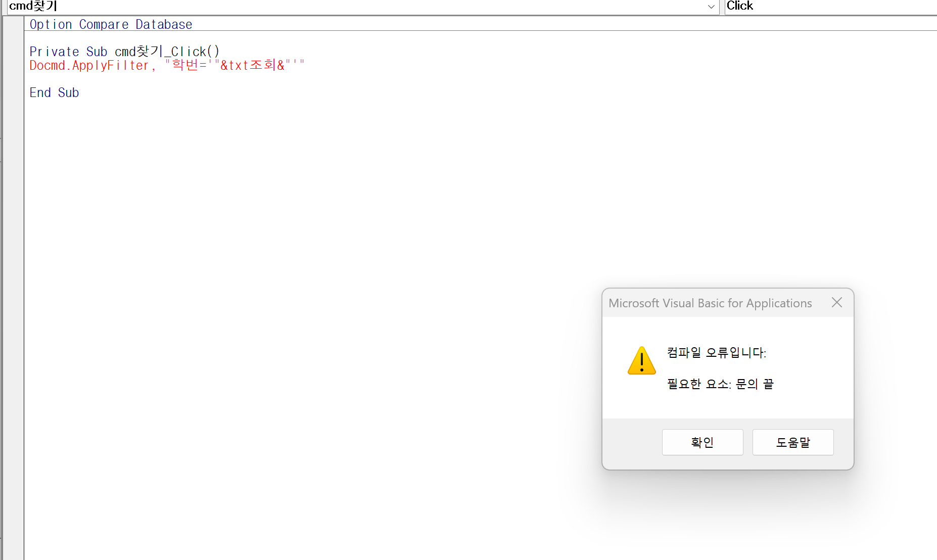Open help with the 도움말 button
Image resolution: width=937 pixels, height=560 pixels.
792,442
